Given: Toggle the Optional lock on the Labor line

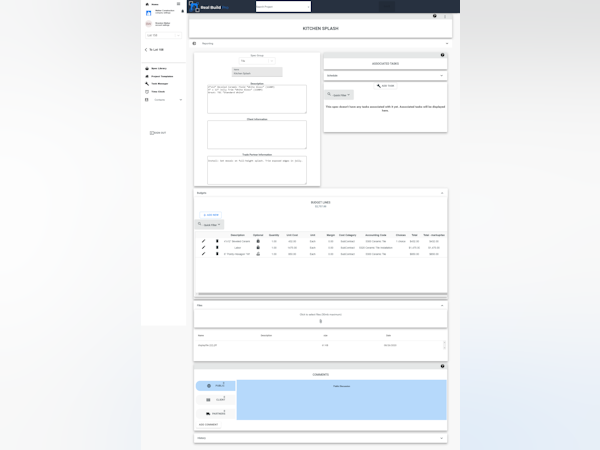Looking at the screenshot, I should pos(258,248).
